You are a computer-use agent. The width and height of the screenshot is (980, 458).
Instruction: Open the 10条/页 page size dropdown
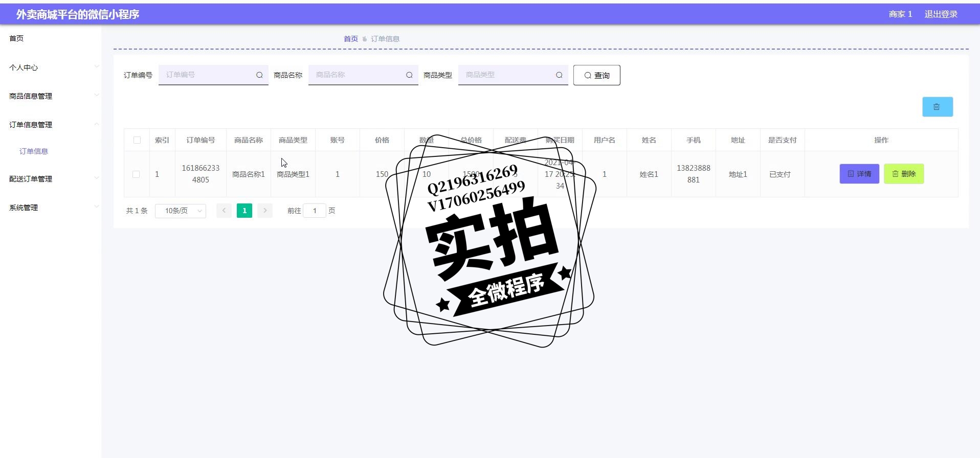(181, 211)
